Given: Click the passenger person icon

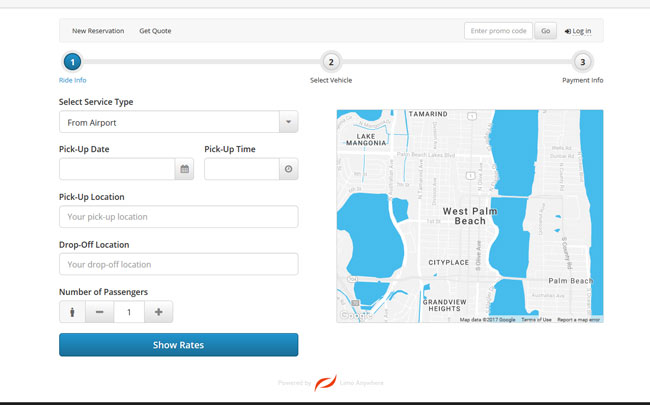Looking at the screenshot, I should [x=71, y=312].
